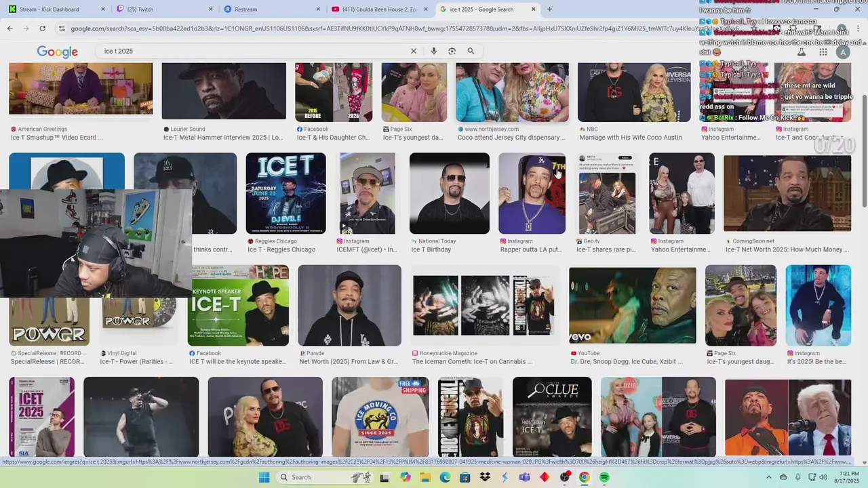Show hidden system tray icons

pyautogui.click(x=768, y=477)
